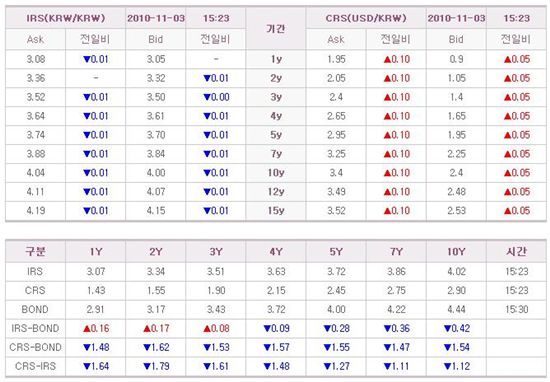Image resolution: width=550 pixels, height=382 pixels.
Task: Click CRS Bid value 2.53
Action: [x=456, y=211]
